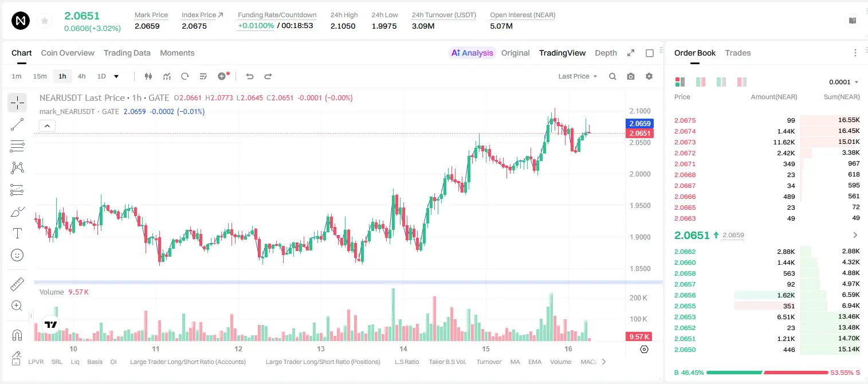
Task: Undo the last chart action
Action: (x=249, y=76)
